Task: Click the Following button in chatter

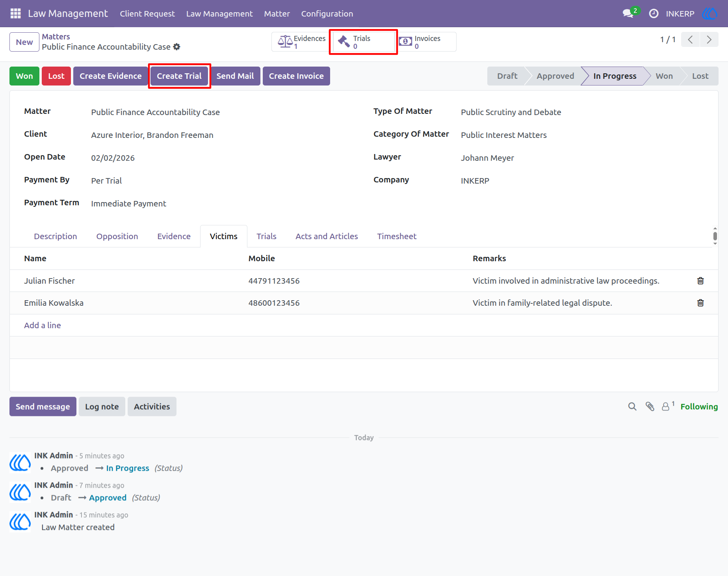Action: click(699, 407)
